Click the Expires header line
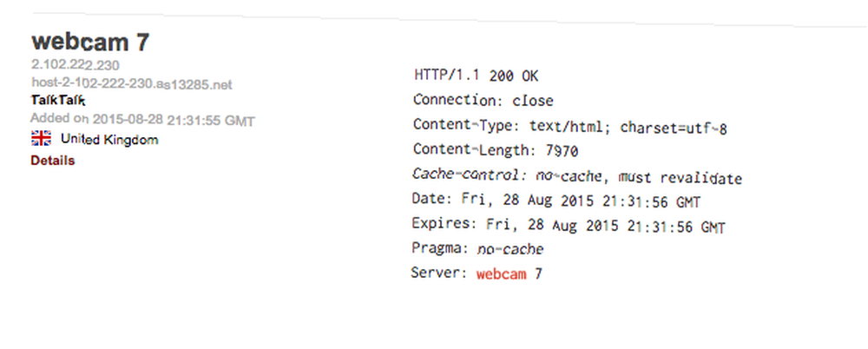This screenshot has height=349, width=868. [x=569, y=226]
